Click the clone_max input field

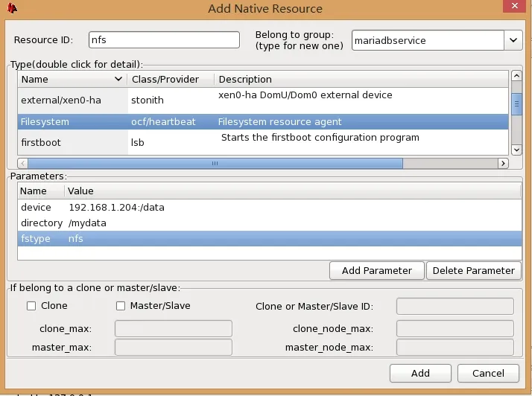point(174,328)
